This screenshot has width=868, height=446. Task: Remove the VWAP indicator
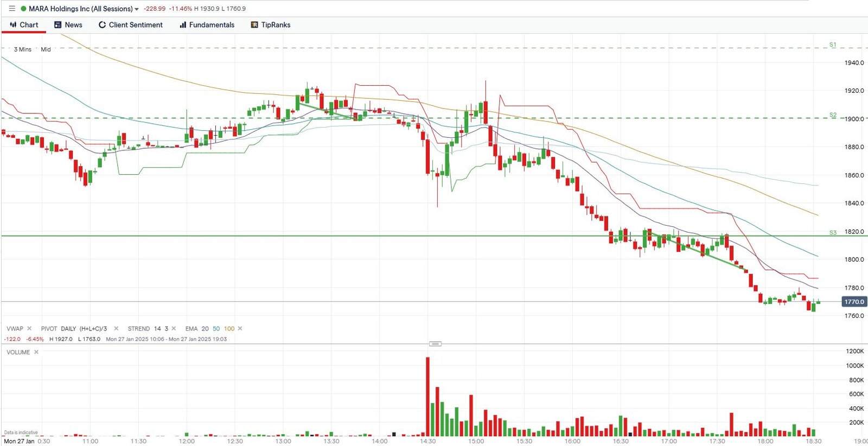click(x=29, y=329)
